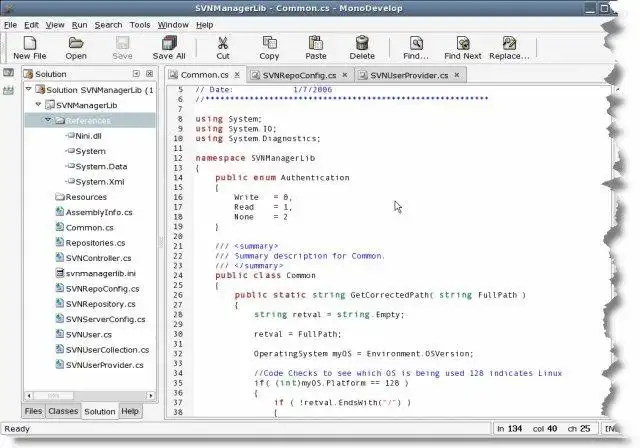Click the SVNServerConfig.cs file icon
The height and width of the screenshot is (448, 640).
click(60, 319)
